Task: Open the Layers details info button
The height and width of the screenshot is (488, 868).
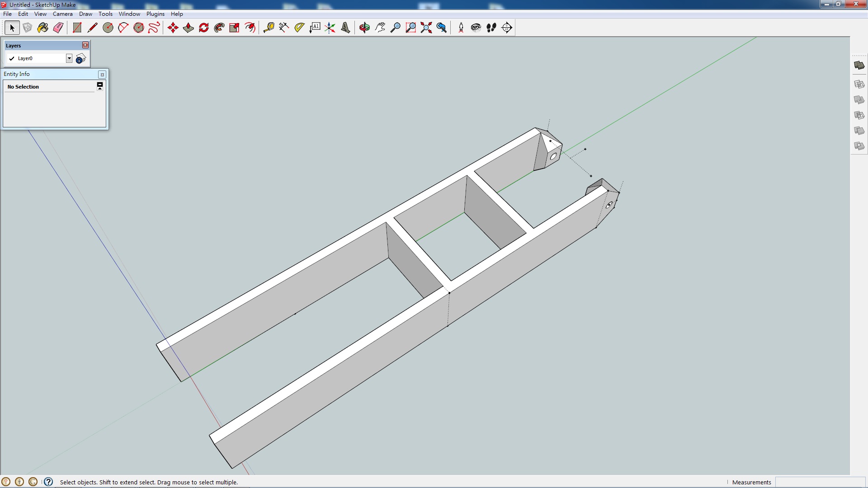Action: [81, 59]
